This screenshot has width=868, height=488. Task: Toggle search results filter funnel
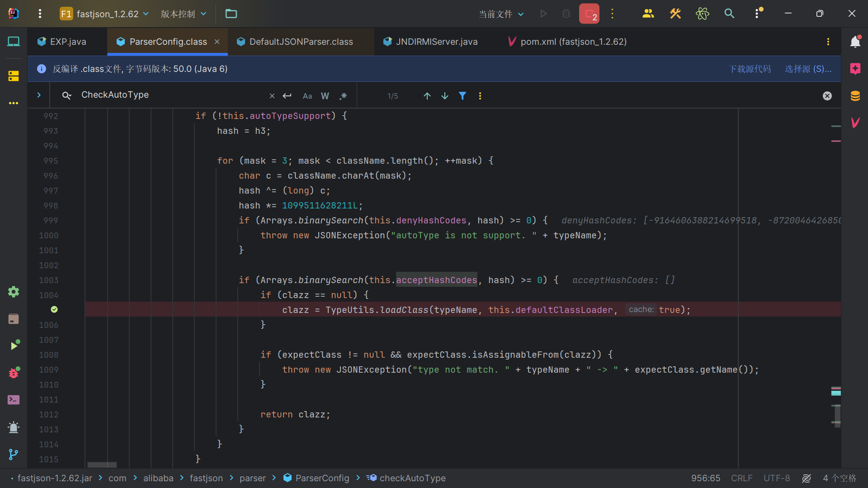(462, 96)
